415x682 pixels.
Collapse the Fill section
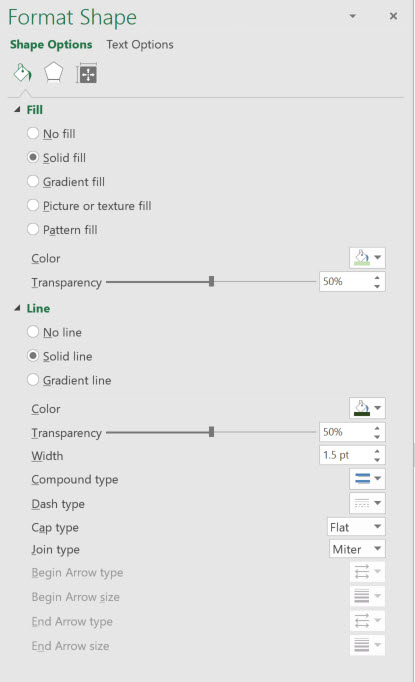click(17, 110)
